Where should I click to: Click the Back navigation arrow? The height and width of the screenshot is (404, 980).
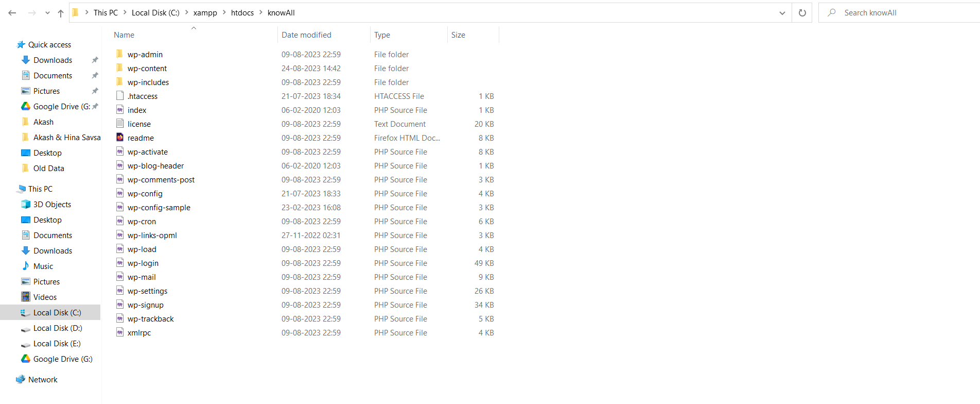pyautogui.click(x=12, y=13)
